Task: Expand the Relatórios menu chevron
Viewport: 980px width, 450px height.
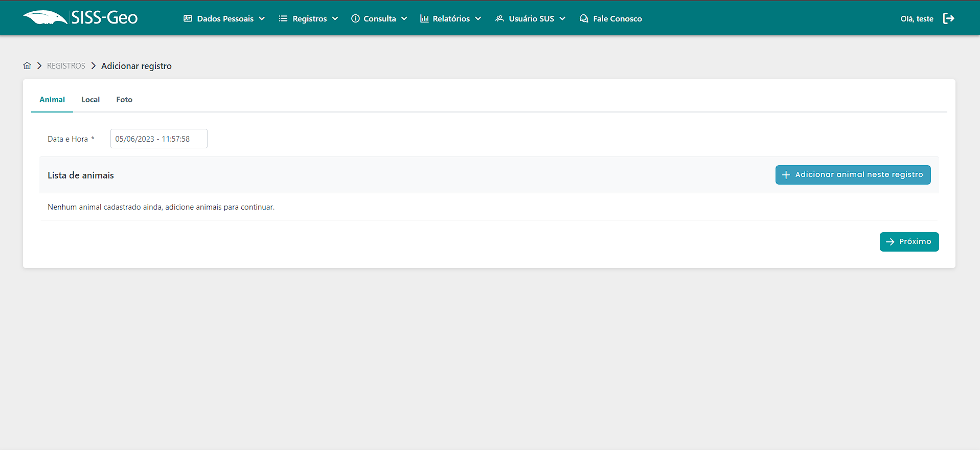Action: (x=478, y=18)
